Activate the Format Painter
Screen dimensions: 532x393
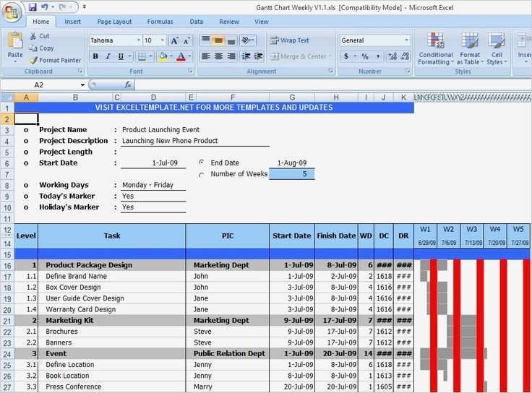pos(56,61)
